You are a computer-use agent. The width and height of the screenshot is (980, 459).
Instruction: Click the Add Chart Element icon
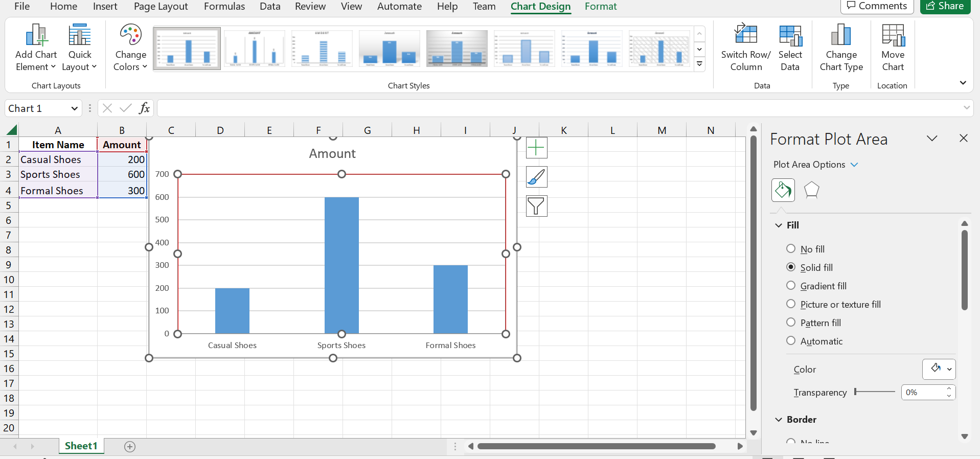point(36,36)
